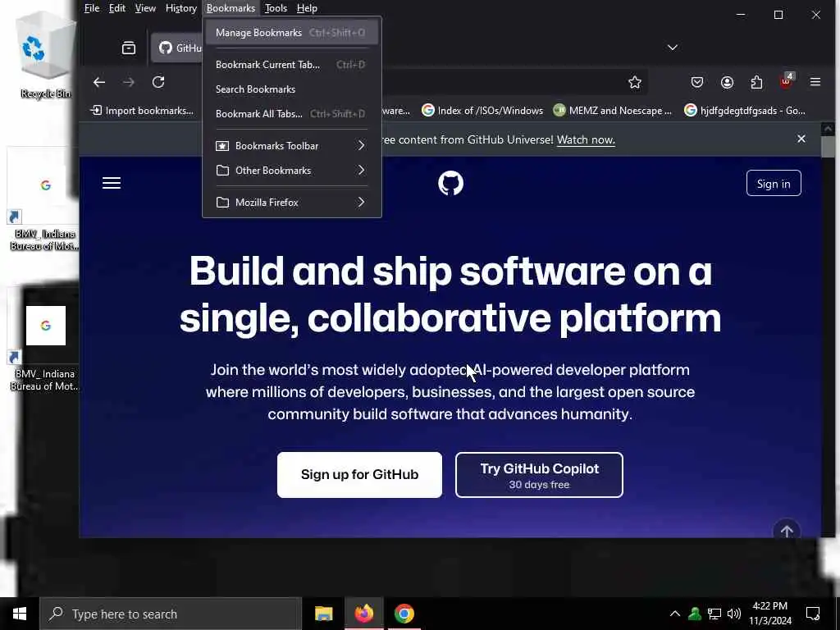Follow the Watch now link

tap(586, 139)
